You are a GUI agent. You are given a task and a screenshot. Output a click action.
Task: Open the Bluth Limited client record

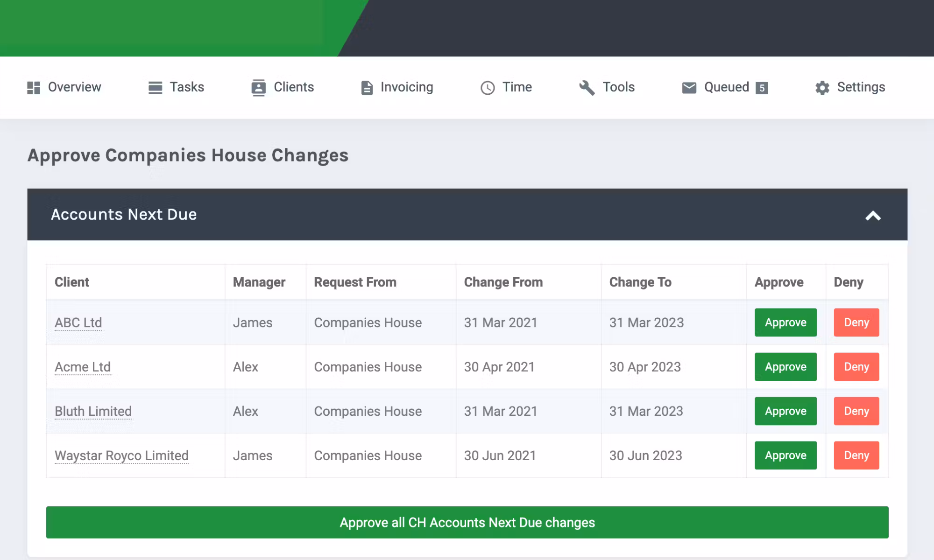click(x=93, y=411)
